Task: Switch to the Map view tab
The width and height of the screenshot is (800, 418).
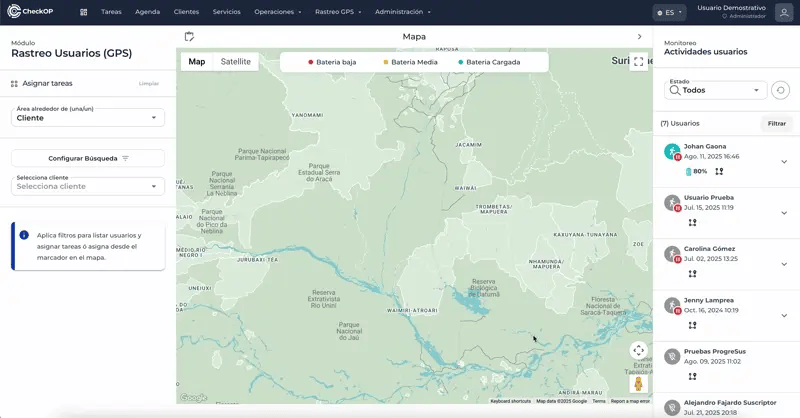Action: (197, 62)
